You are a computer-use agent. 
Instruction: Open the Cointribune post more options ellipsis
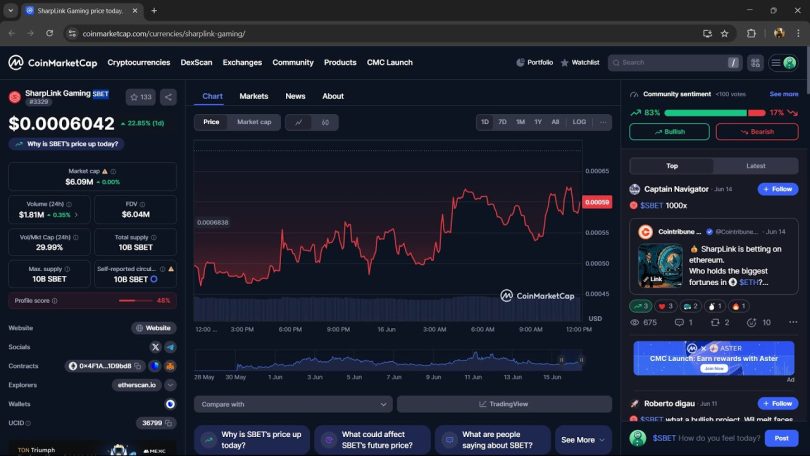pyautogui.click(x=793, y=322)
